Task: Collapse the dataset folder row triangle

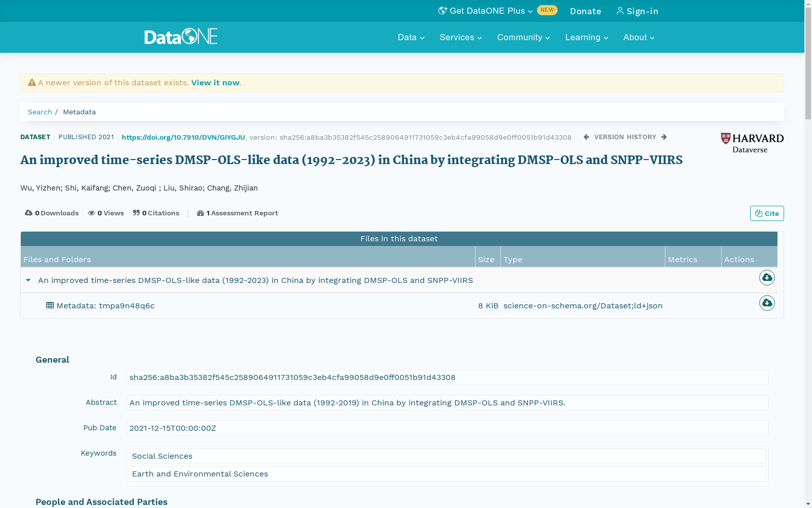Action: [28, 280]
